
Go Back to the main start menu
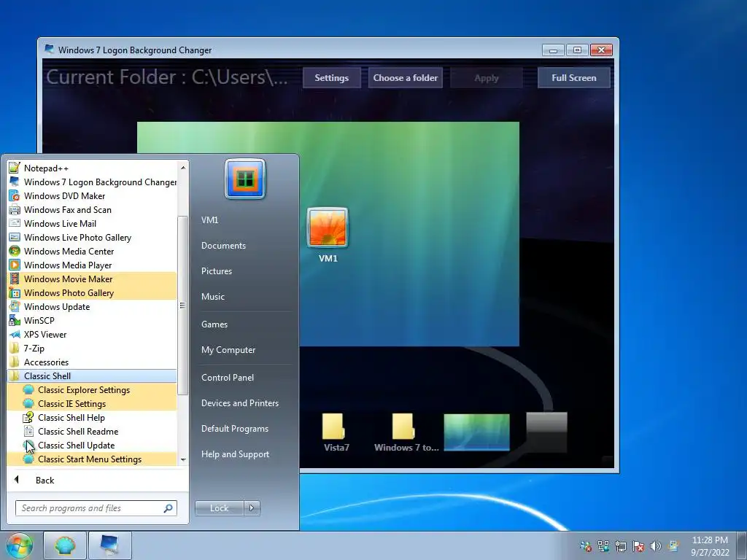point(98,480)
